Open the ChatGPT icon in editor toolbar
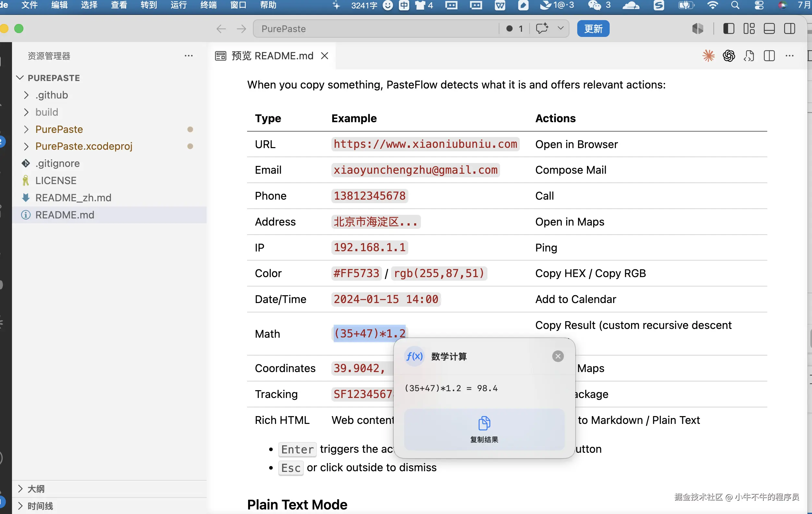 click(x=729, y=56)
